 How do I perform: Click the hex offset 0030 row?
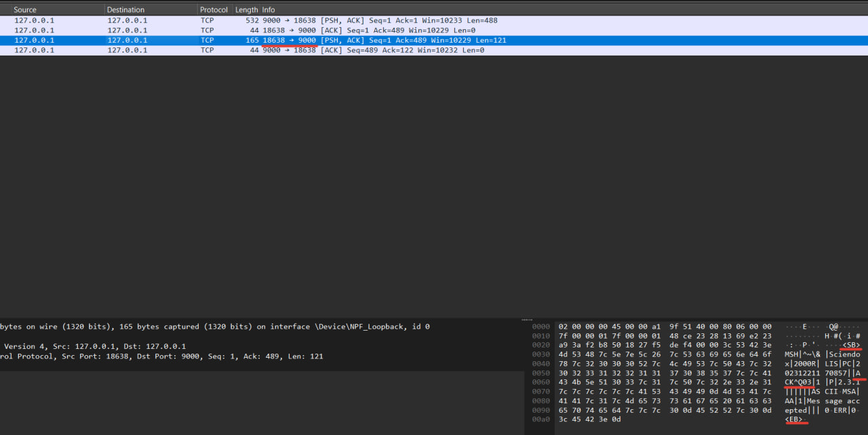541,354
